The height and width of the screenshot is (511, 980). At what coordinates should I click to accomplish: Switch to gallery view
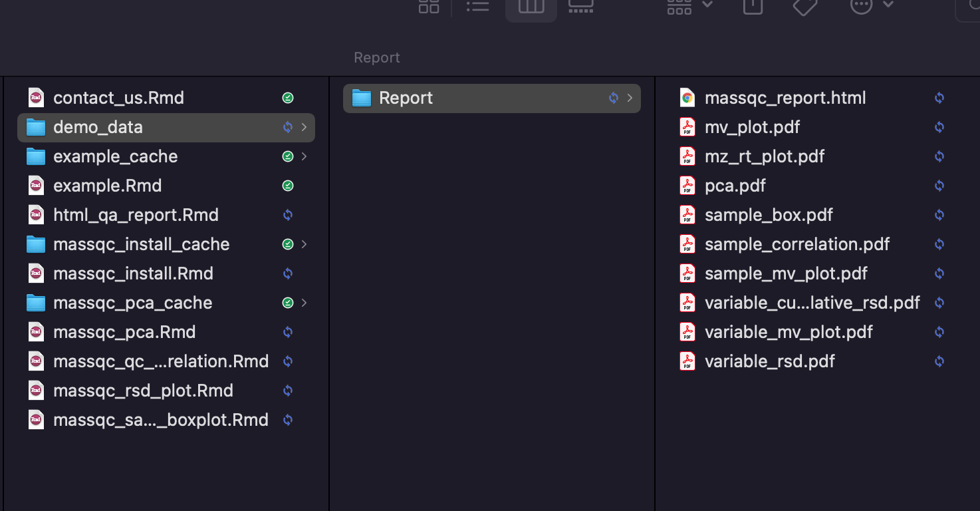point(581,6)
